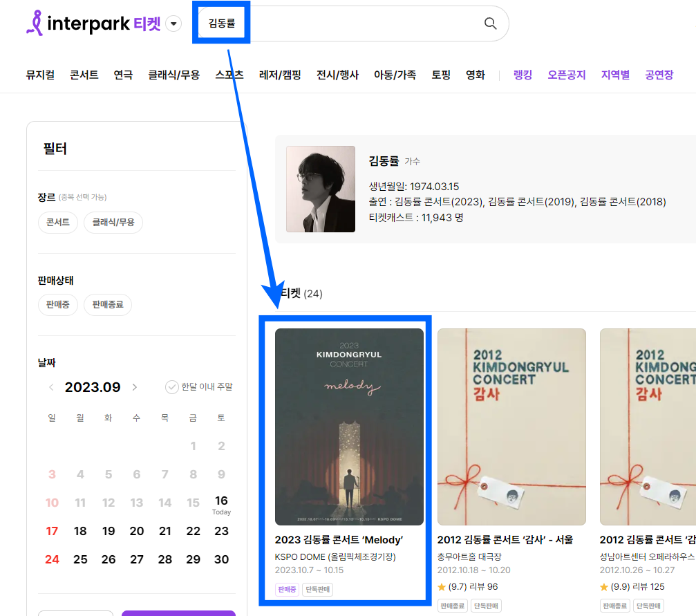Click the Interpark ticket logo
696x616 pixels.
[94, 23]
